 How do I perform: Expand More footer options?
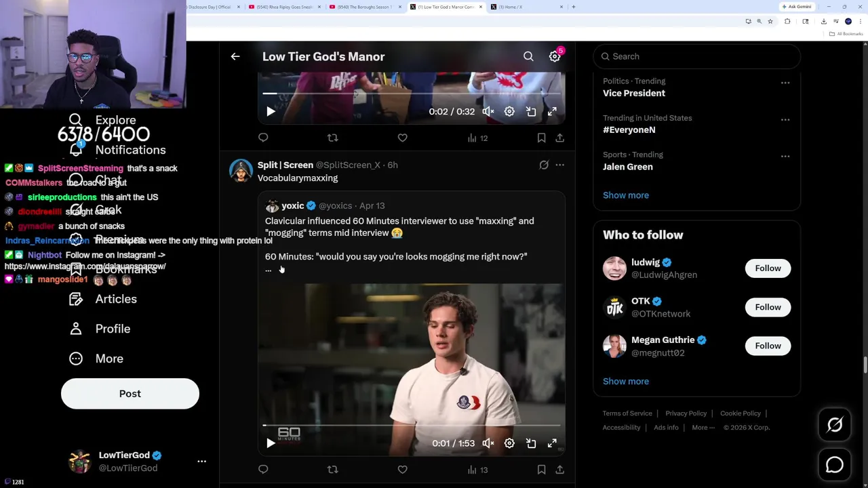click(703, 428)
